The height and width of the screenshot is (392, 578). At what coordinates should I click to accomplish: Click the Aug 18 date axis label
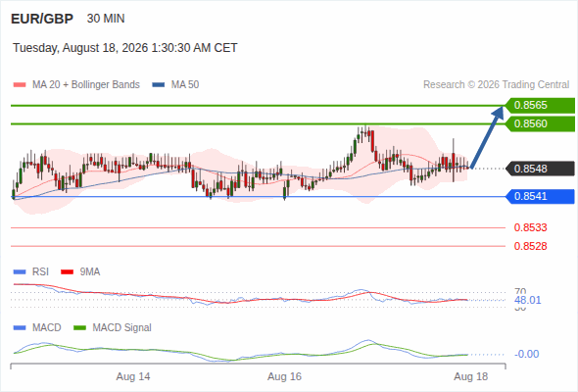tap(471, 377)
